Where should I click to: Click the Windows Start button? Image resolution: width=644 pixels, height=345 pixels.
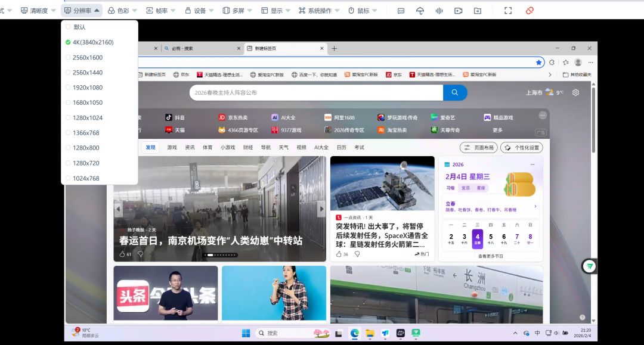[x=246, y=333]
